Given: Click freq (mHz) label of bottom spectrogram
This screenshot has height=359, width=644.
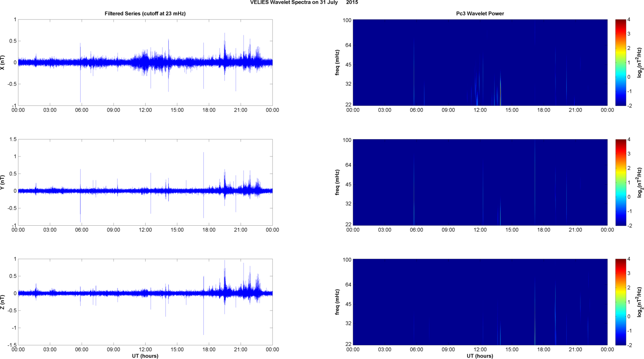Looking at the screenshot, I should (338, 302).
